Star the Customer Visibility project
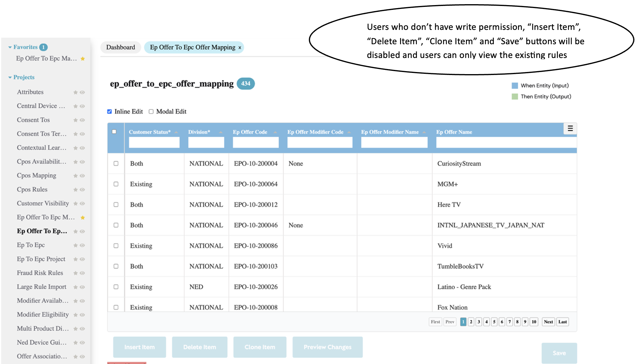Screen dimensions: 635x364 pos(75,204)
